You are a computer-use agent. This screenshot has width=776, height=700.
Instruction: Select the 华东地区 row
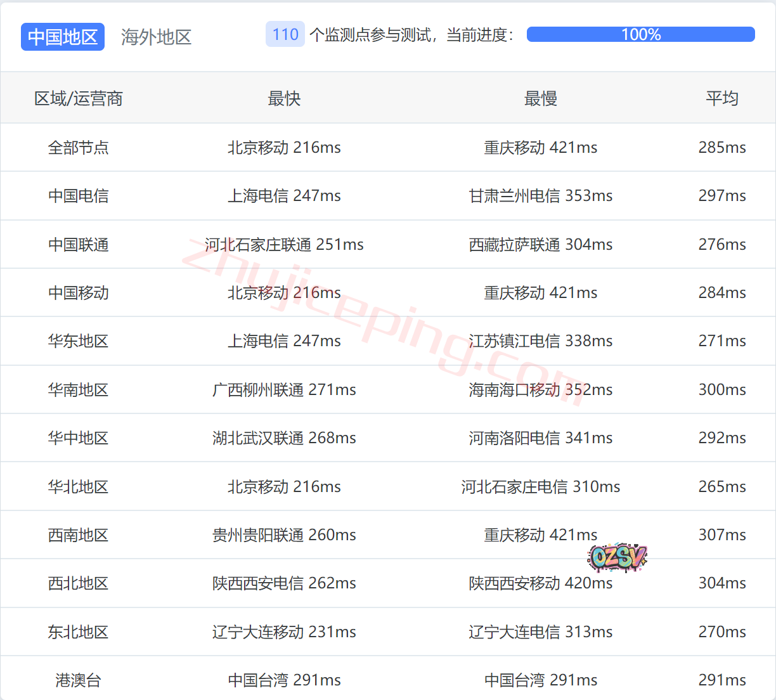(79, 340)
